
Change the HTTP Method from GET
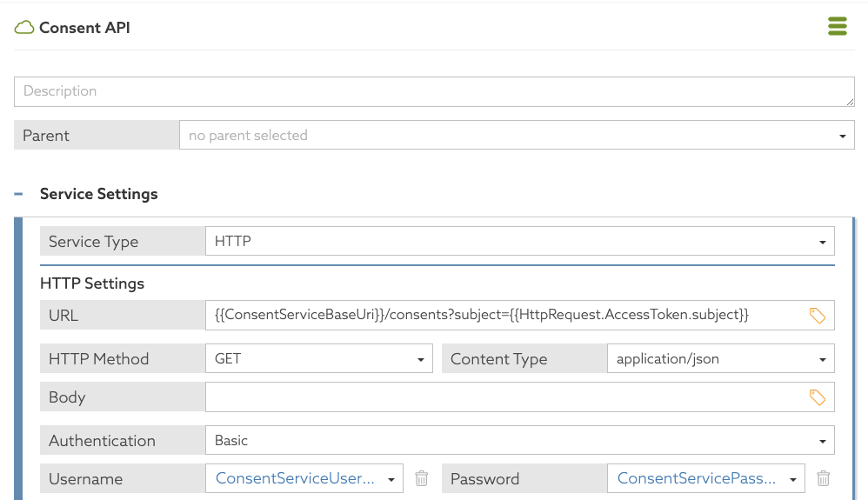[x=318, y=359]
